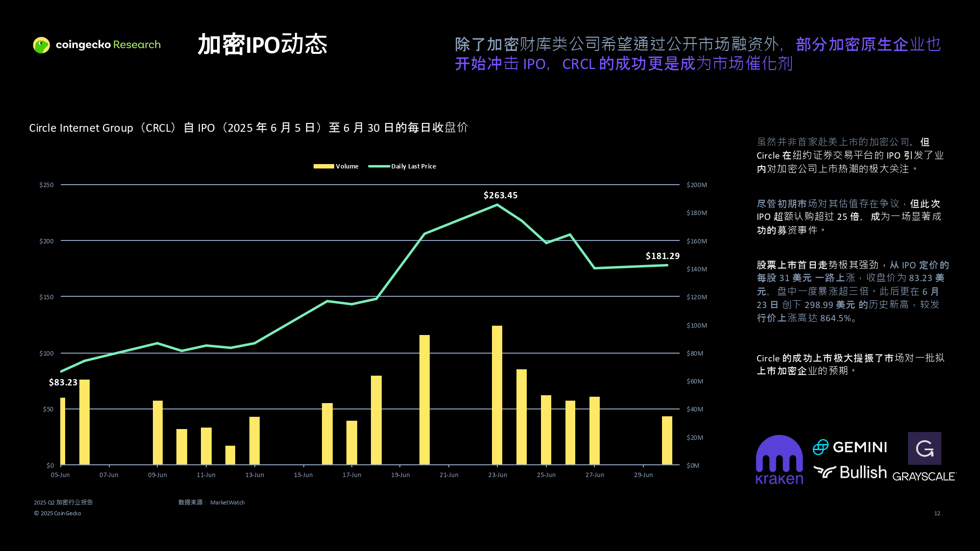
Task: Click the coingecko Research wordmark
Action: [108, 45]
